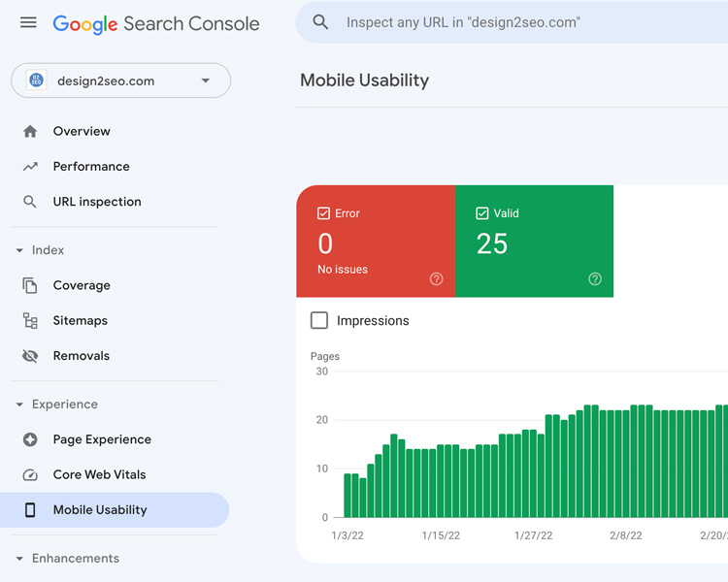
Task: Click the Mobile Usability phone icon
Action: tap(30, 509)
